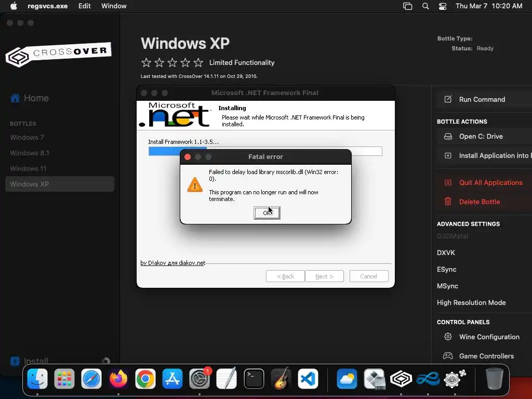Click Next in the .NET Framework installer
This screenshot has width=532, height=399.
[324, 276]
